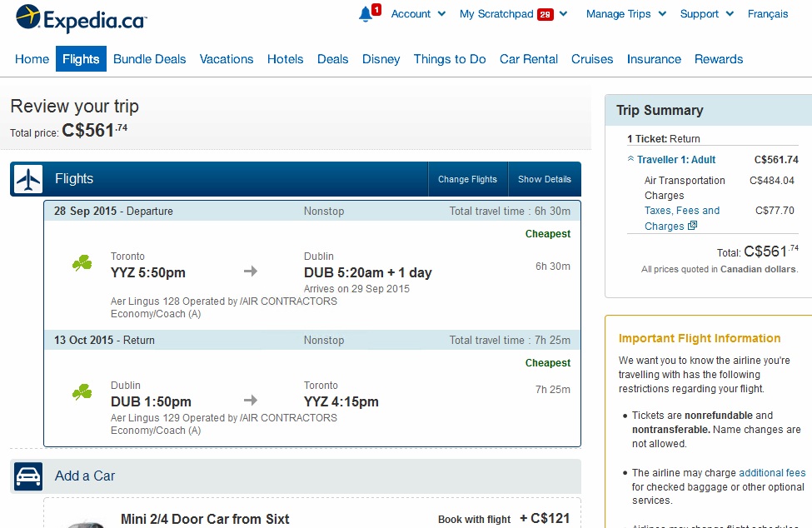Click the Change Flights button
Viewport: 812px width, 528px height.
point(467,179)
